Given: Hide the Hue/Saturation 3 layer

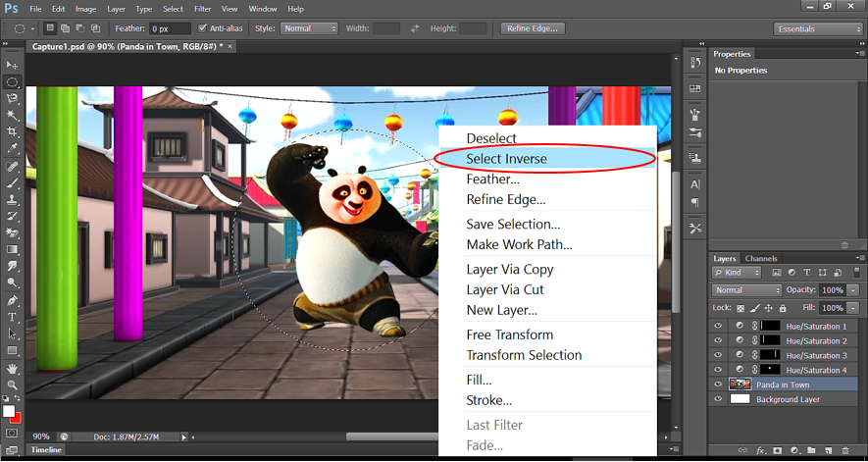Looking at the screenshot, I should coord(718,355).
